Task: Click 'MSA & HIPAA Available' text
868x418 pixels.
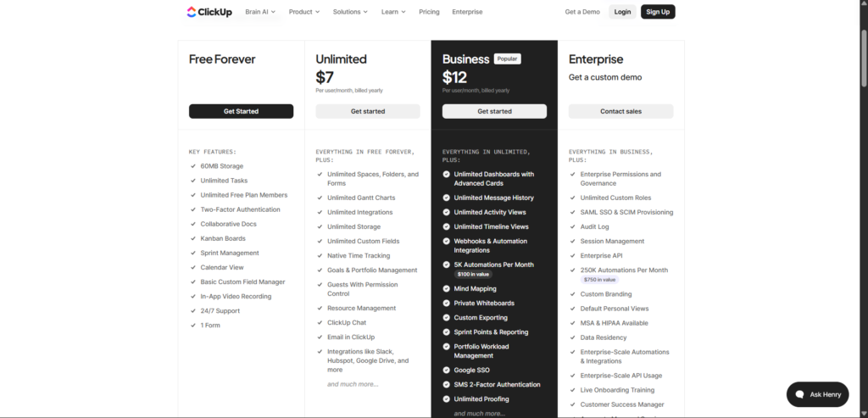Action: pyautogui.click(x=614, y=323)
